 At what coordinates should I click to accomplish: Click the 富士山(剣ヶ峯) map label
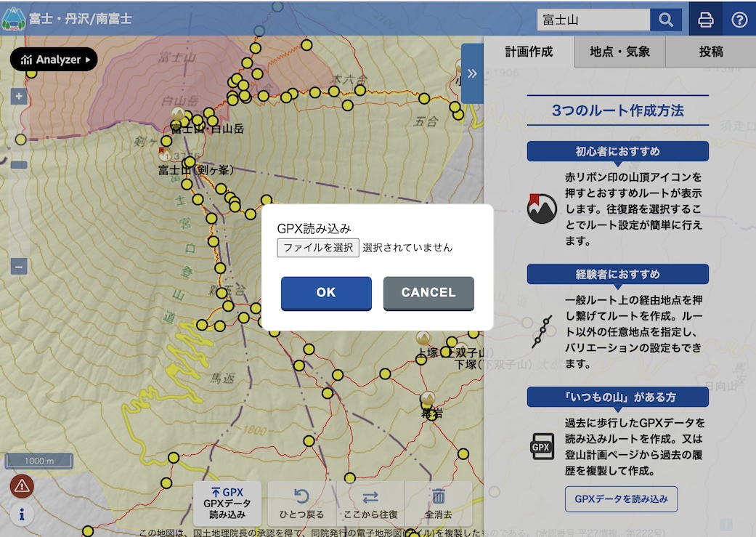point(196,170)
